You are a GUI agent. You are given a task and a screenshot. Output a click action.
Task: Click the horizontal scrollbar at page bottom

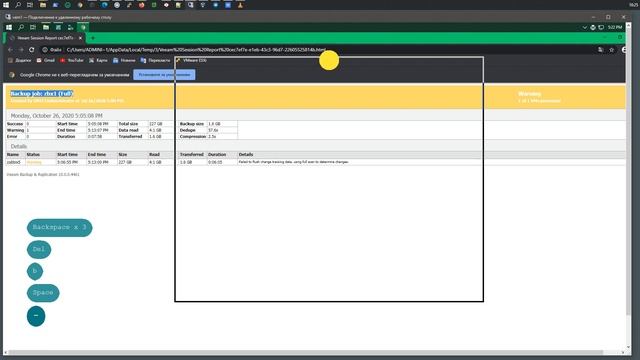point(305,352)
